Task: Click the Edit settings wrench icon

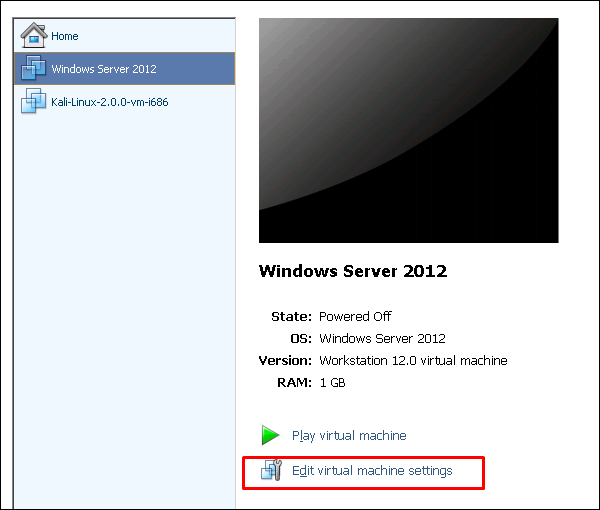Action: pyautogui.click(x=271, y=470)
